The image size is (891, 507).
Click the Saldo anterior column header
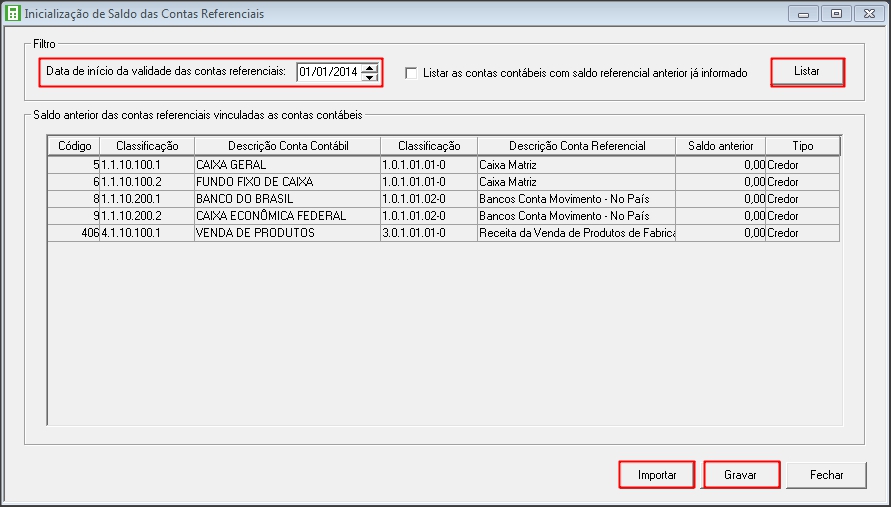pyautogui.click(x=721, y=146)
